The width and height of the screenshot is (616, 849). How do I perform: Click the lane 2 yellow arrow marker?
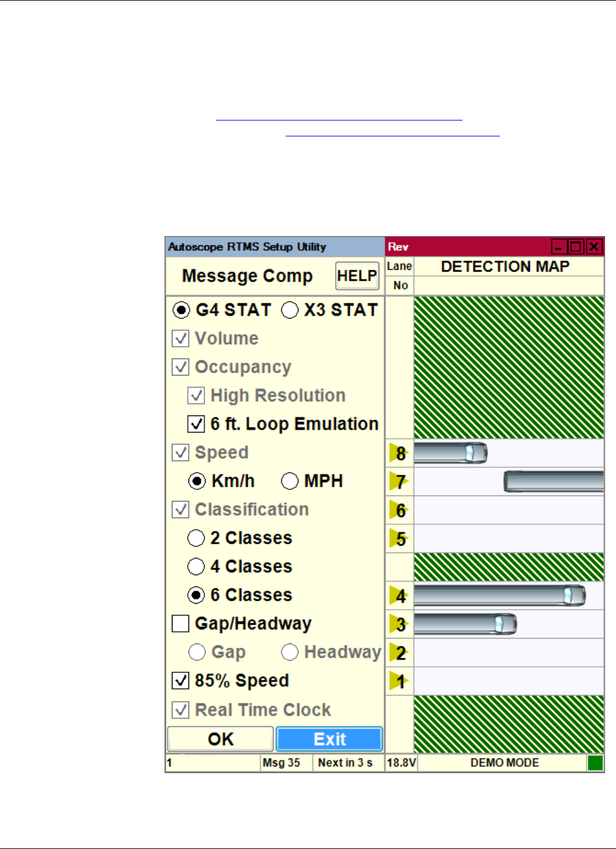(x=399, y=653)
